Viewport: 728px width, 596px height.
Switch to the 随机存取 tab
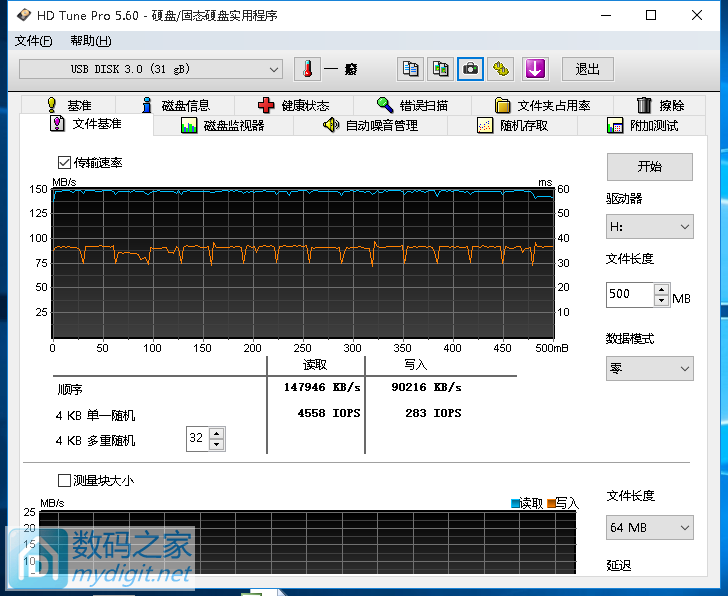point(513,125)
